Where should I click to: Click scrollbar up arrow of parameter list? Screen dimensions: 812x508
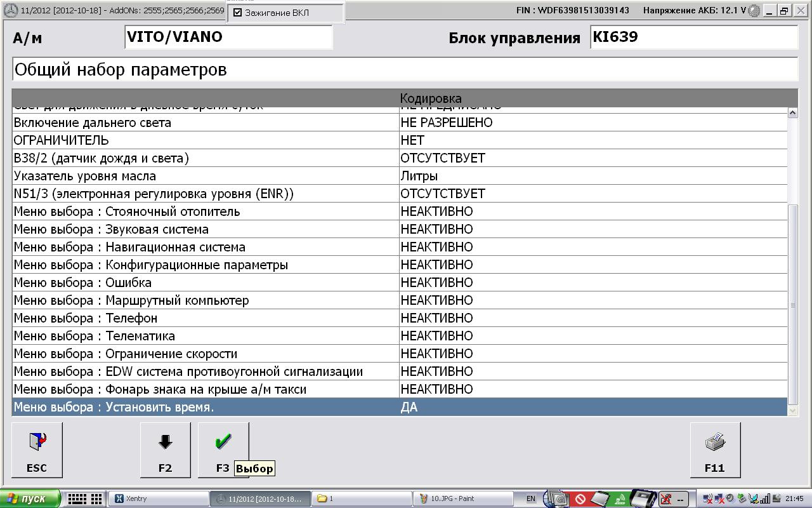click(x=792, y=112)
